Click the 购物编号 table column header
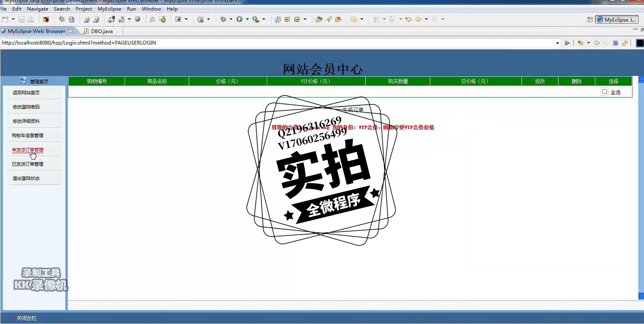644x324 pixels. [97, 81]
